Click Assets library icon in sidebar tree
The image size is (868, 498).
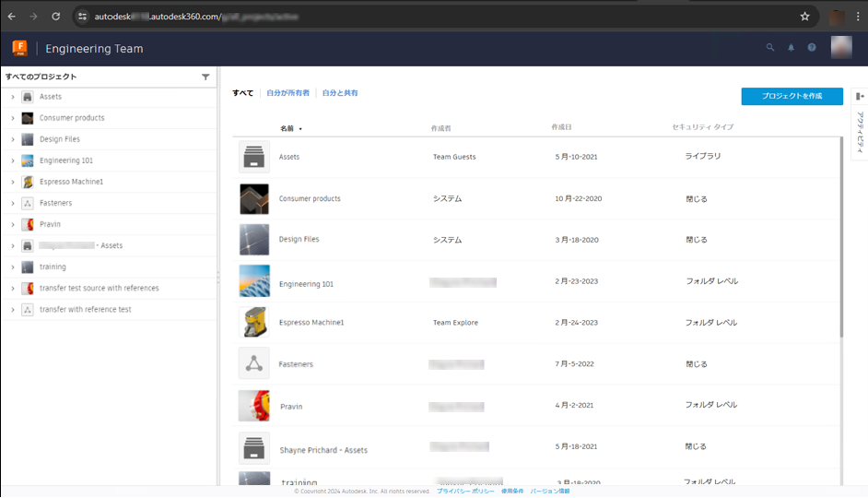pyautogui.click(x=27, y=97)
